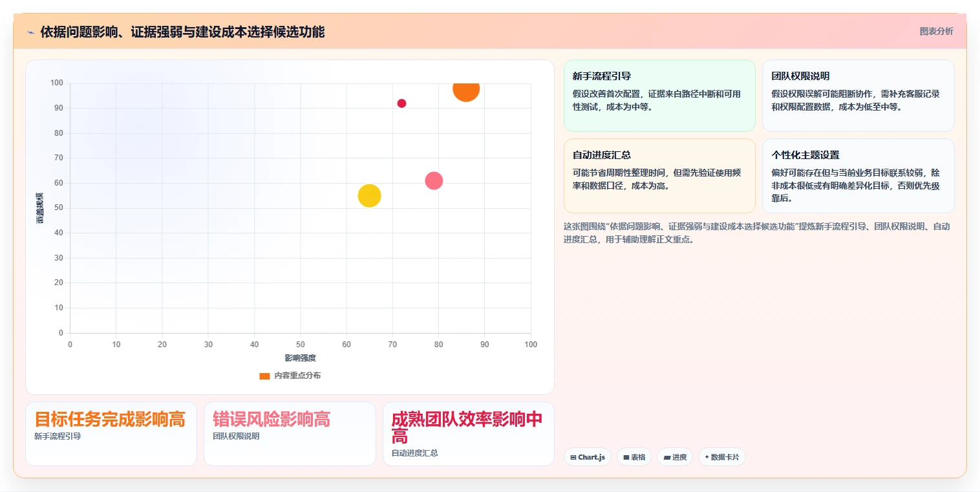Click the yellow bubble in the chart
980x492 pixels.
(x=369, y=196)
